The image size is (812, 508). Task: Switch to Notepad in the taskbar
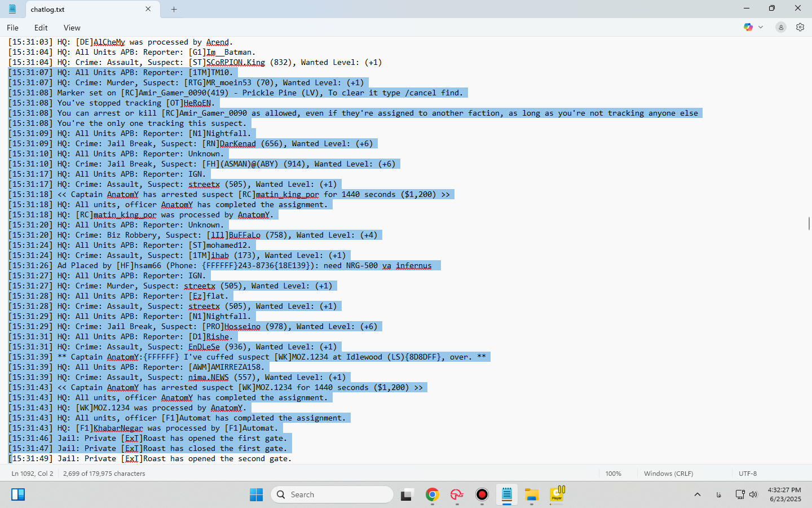[x=506, y=494]
